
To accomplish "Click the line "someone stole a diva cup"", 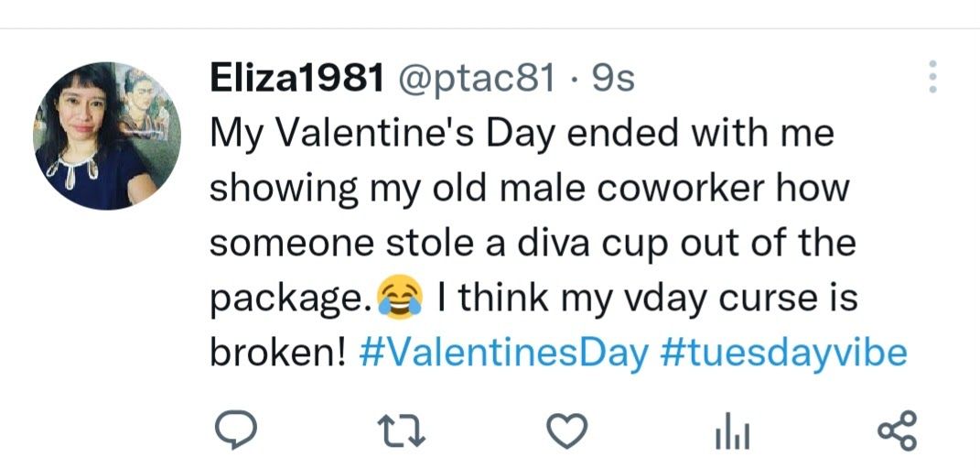I will coord(458,244).
